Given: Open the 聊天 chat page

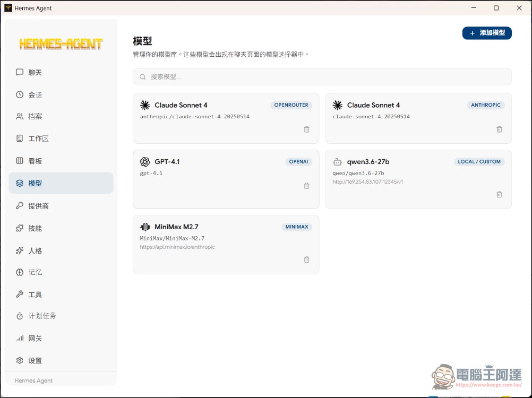Looking at the screenshot, I should 61,72.
